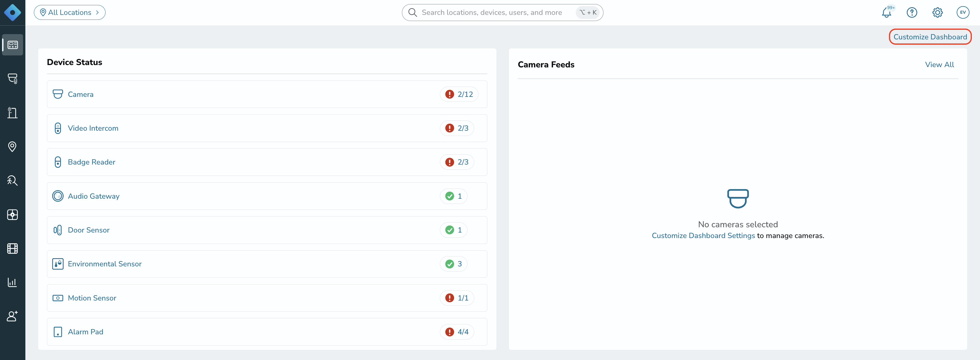This screenshot has height=360, width=980.
Task: Open the reports chart icon in the sidebar
Action: 13,282
